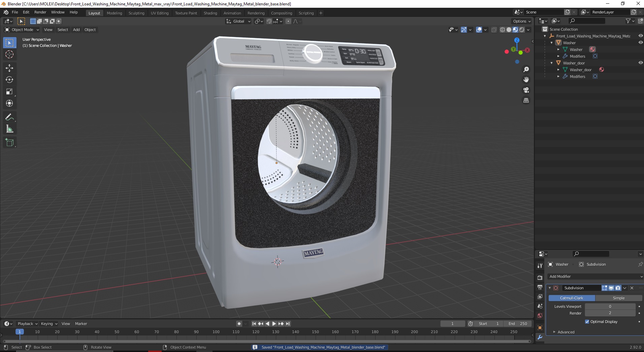Toggle camera view icon
The height and width of the screenshot is (352, 644).
coord(526,90)
